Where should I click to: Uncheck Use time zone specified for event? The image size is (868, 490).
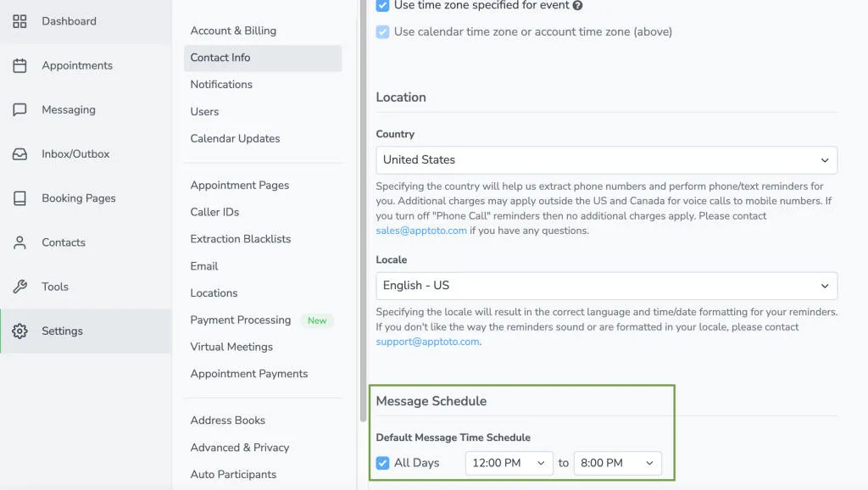point(381,4)
